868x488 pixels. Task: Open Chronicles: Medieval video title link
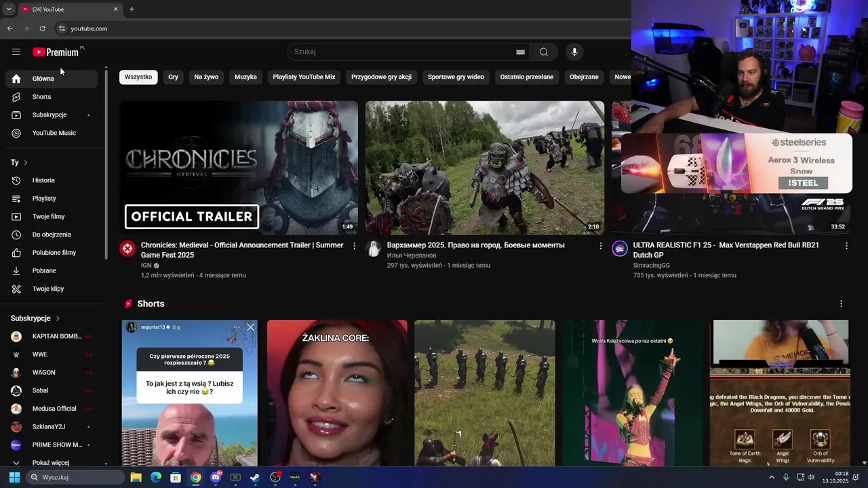[x=242, y=250]
